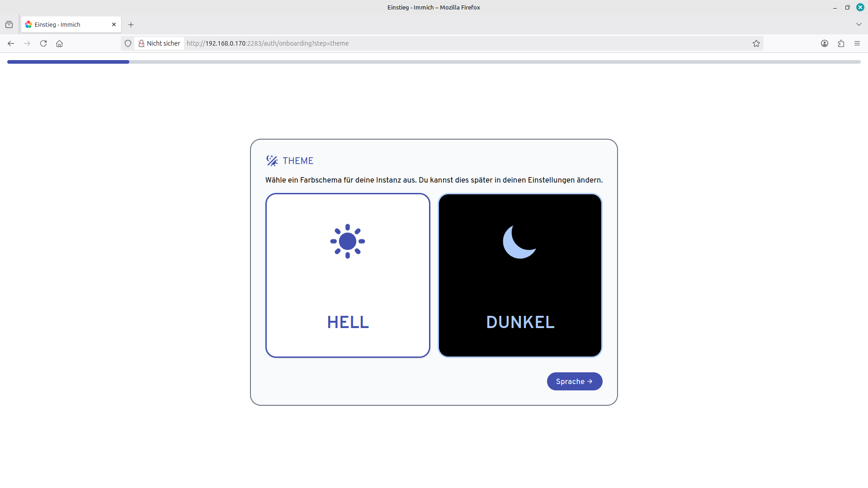Screen dimensions: 868x488
Task: Click the Immich favicon in the tab
Action: [28, 24]
